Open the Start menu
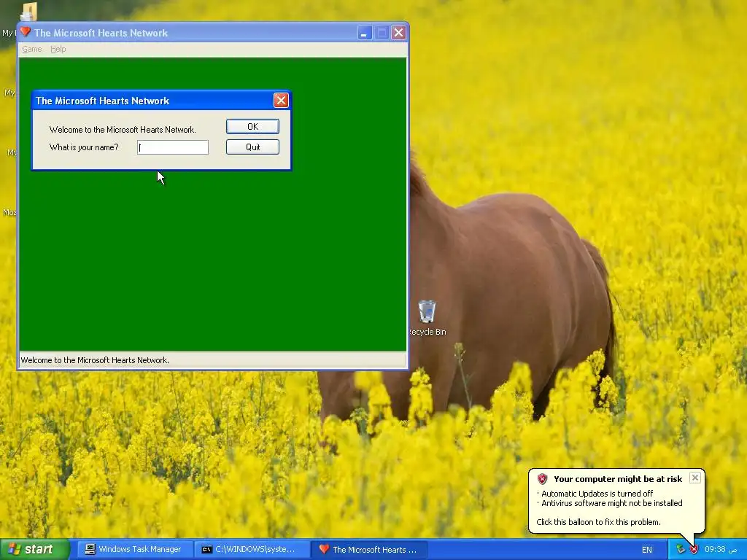 [34, 550]
